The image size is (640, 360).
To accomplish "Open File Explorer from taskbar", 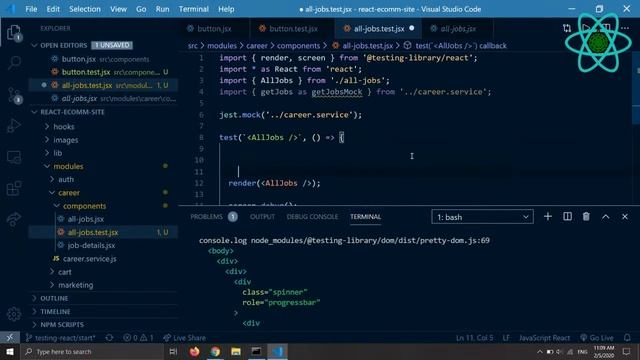I will (x=236, y=351).
